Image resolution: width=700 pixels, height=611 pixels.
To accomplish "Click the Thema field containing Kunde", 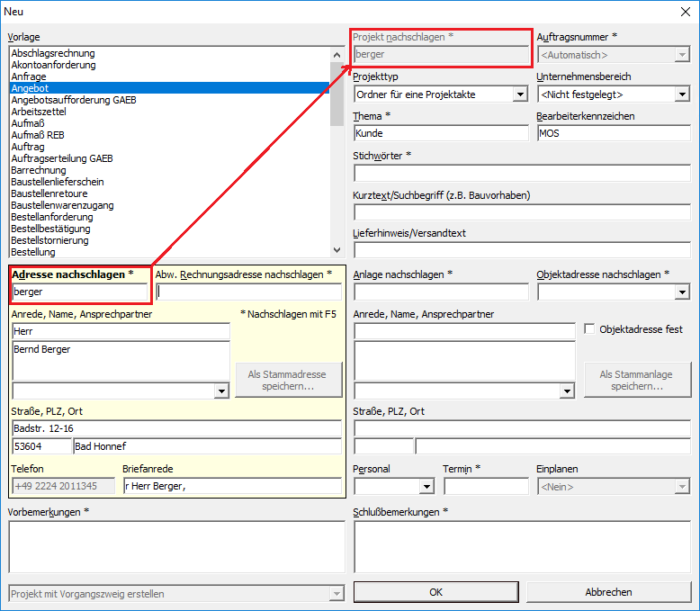I will pyautogui.click(x=441, y=133).
